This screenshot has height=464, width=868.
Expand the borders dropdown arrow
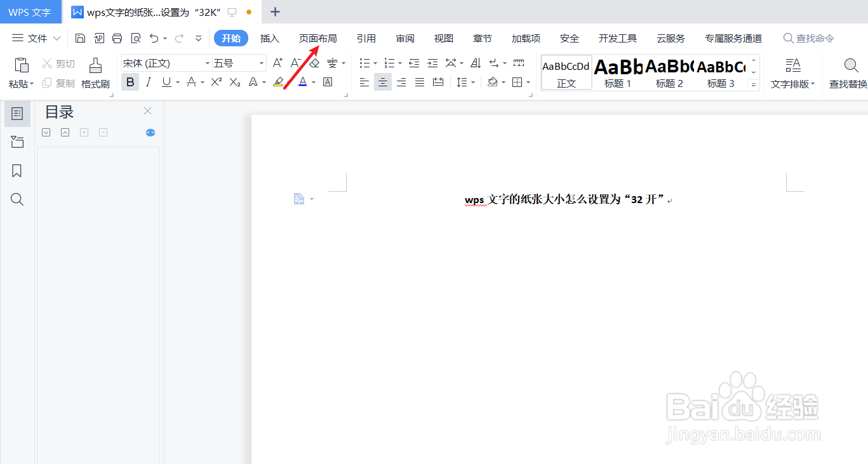(x=528, y=83)
